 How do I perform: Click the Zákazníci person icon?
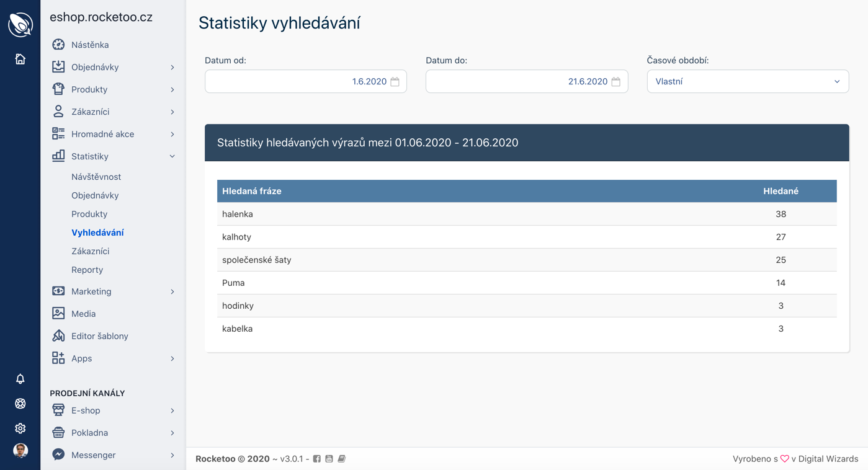tap(58, 112)
